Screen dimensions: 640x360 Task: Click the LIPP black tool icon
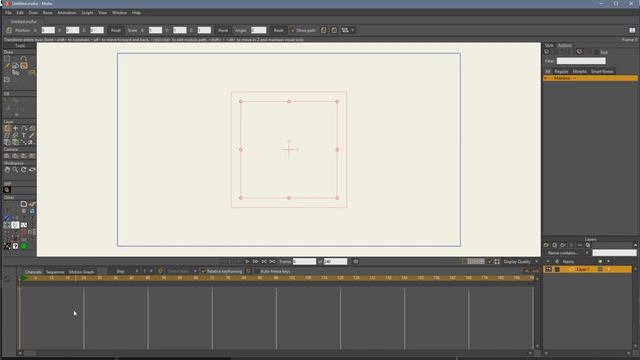click(7, 190)
